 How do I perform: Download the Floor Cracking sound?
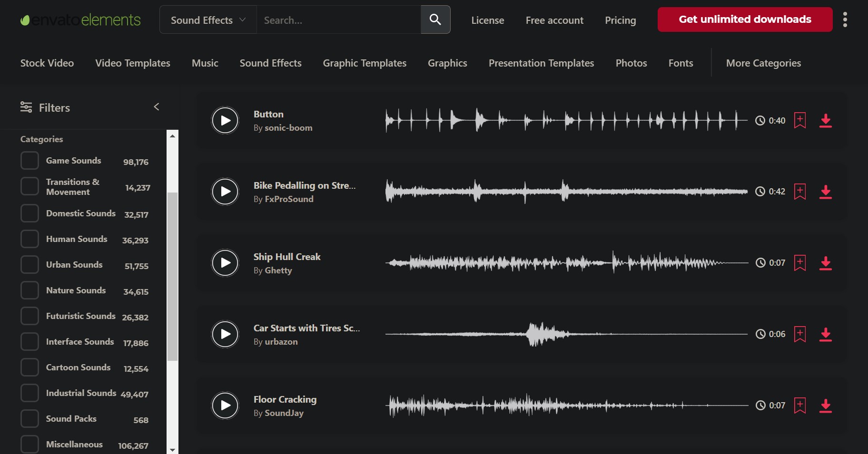click(826, 406)
